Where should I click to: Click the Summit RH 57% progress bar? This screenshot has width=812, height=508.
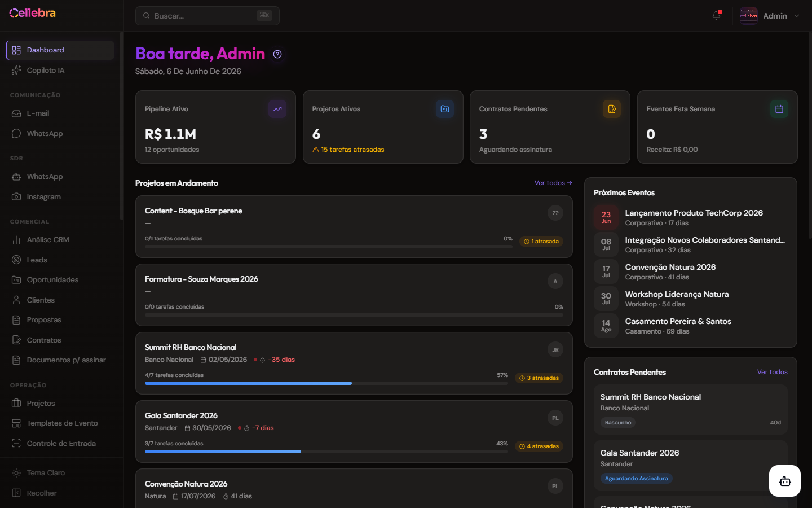click(x=326, y=383)
